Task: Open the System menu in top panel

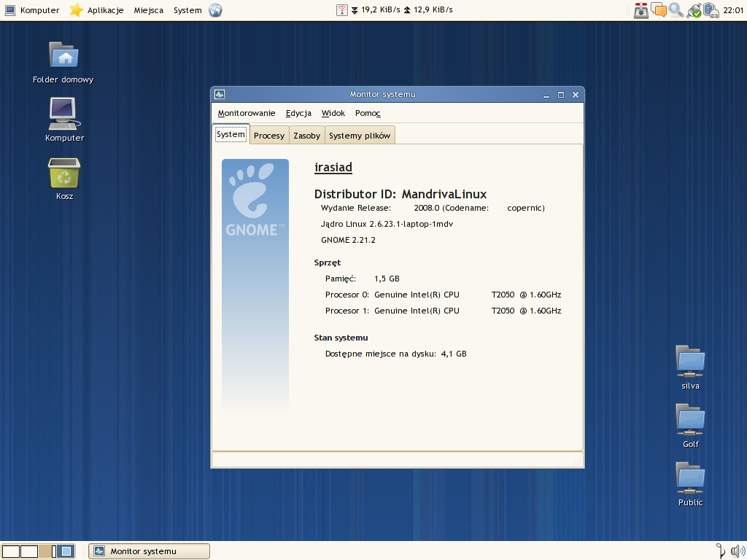Action: 187,10
